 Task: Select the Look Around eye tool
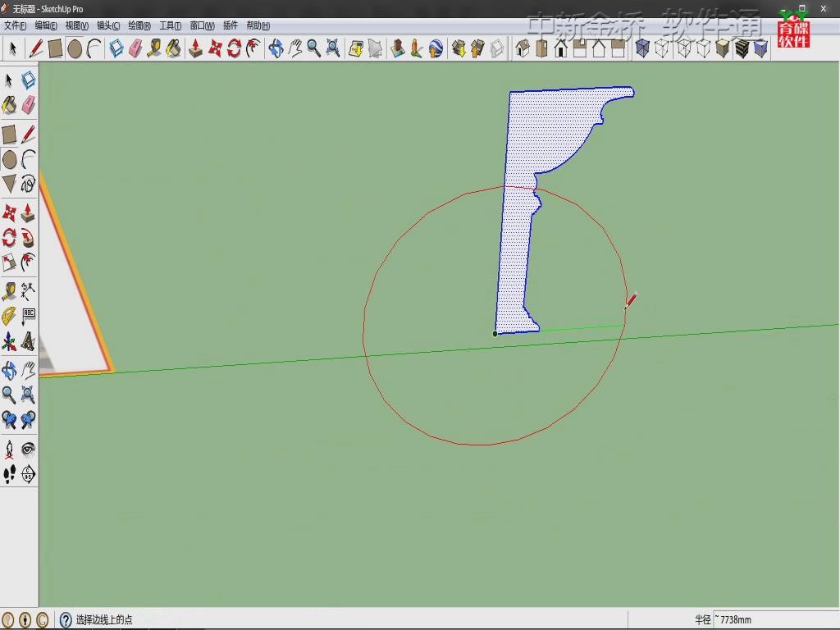29,449
